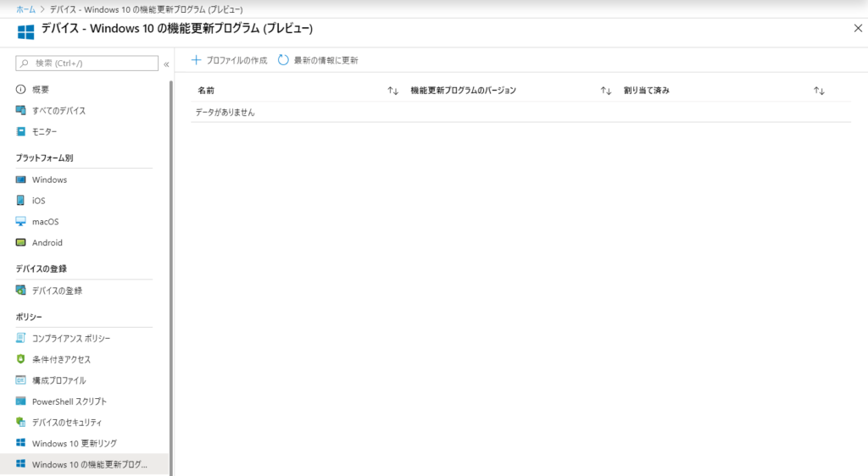Sort by 割り当て済み column arrows
This screenshot has height=476, width=868.
click(x=819, y=91)
